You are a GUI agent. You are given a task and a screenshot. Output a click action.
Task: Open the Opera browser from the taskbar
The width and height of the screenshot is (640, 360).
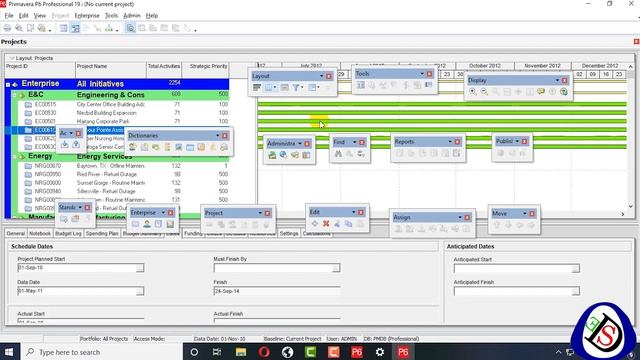264,352
